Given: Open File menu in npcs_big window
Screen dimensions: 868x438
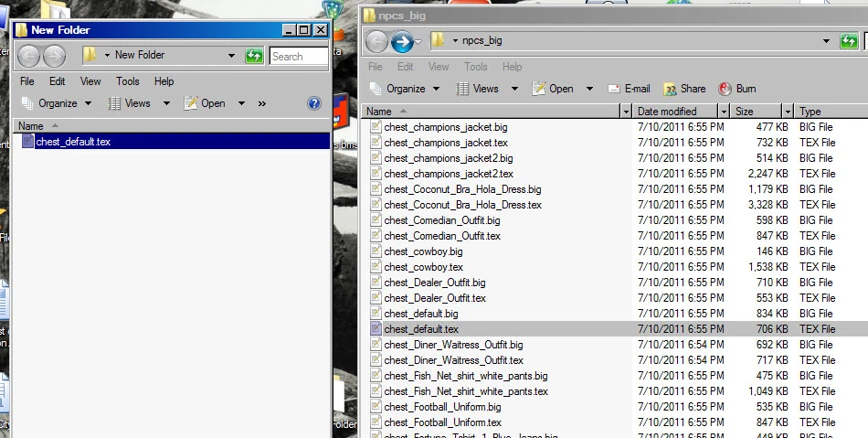Looking at the screenshot, I should 376,67.
